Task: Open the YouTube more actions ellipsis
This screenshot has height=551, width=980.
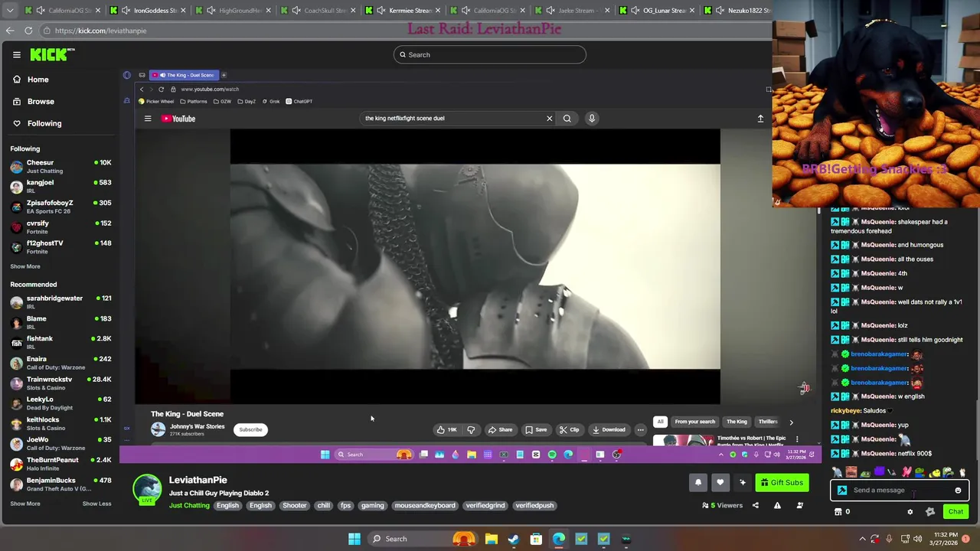Action: pyautogui.click(x=641, y=429)
